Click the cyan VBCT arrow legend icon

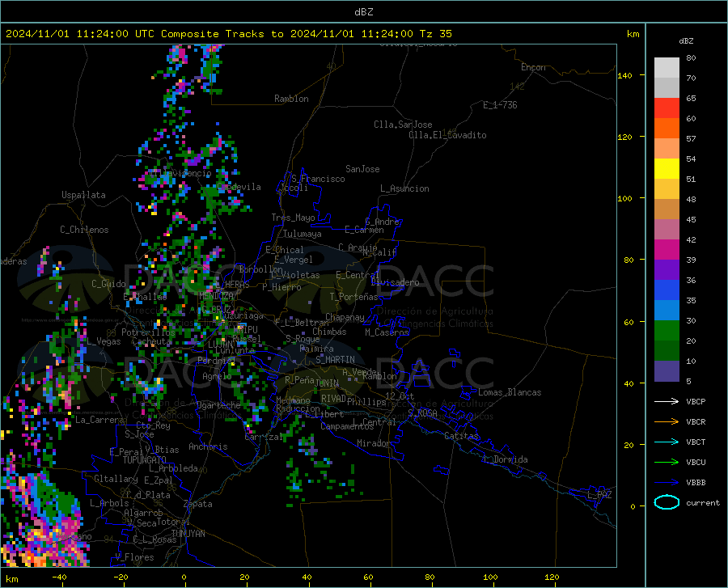tap(667, 442)
